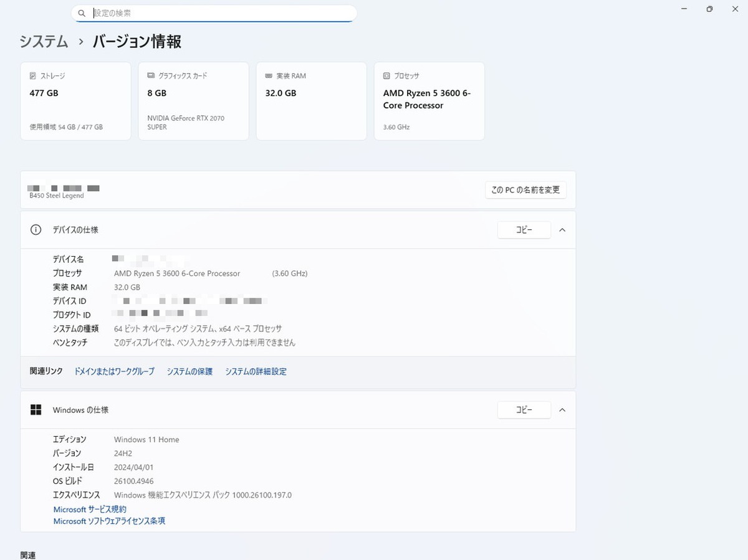Viewport: 748px width, 560px height.
Task: Close the Settings window
Action: (x=734, y=9)
